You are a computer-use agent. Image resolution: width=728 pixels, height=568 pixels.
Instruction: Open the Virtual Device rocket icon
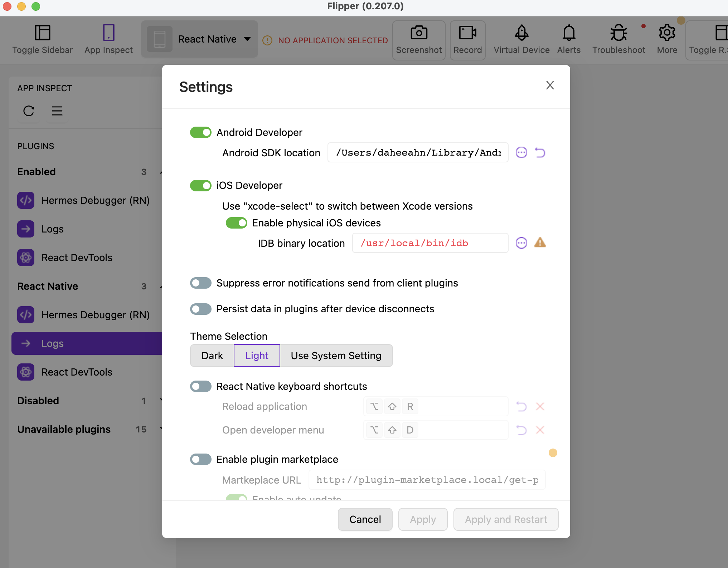click(521, 33)
